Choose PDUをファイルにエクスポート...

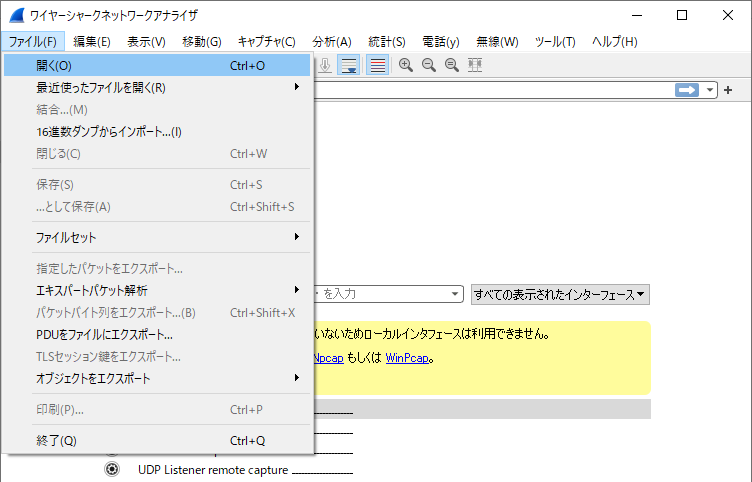pyautogui.click(x=157, y=334)
